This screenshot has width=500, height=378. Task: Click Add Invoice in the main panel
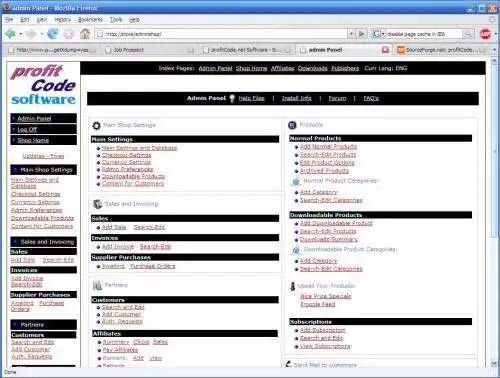point(118,246)
